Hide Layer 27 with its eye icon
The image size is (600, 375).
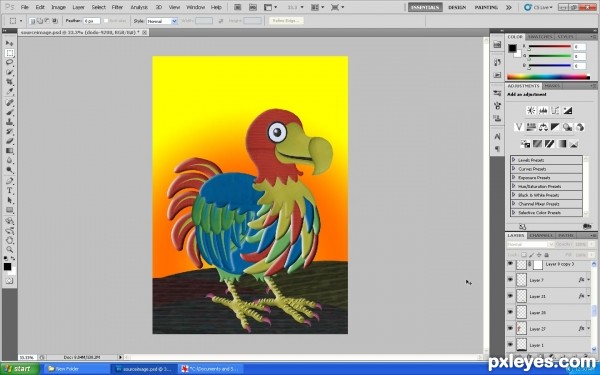[510, 328]
